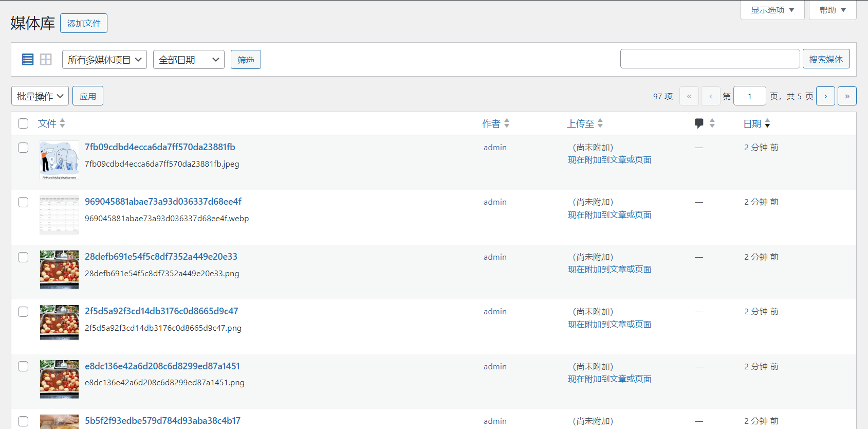Switch to list view icon
Screen dimensions: 868x429
(28, 60)
